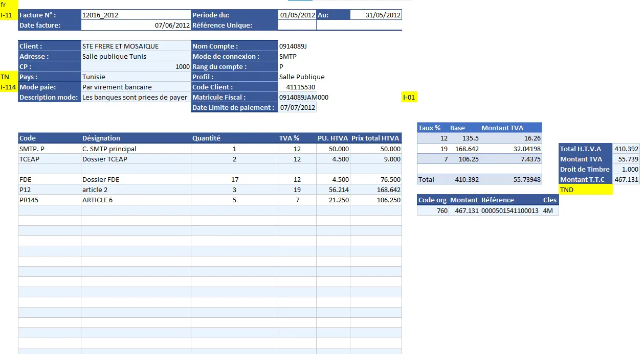Select the PR145 product code cell

click(x=50, y=200)
